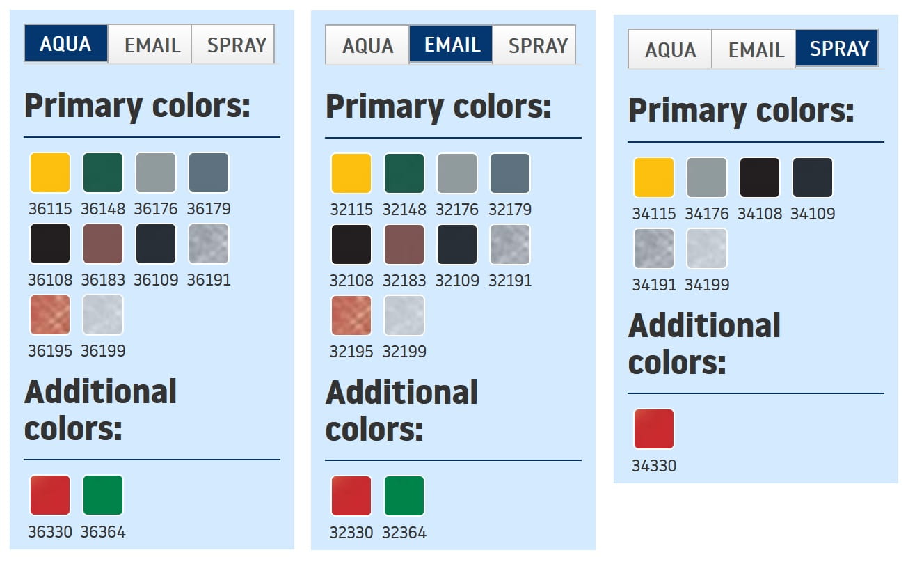Choose hammered silver swatch 32191
This screenshot has height=571, width=924.
click(x=510, y=244)
